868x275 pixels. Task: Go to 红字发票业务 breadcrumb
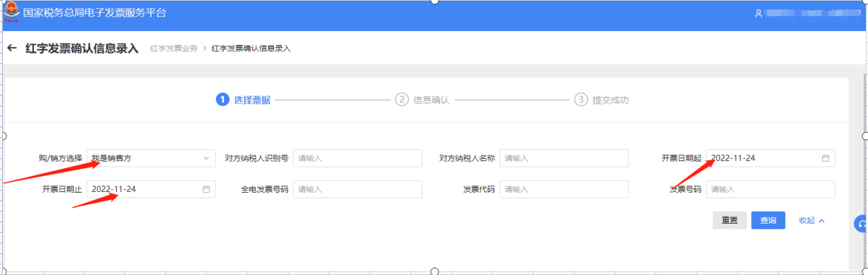(x=174, y=49)
